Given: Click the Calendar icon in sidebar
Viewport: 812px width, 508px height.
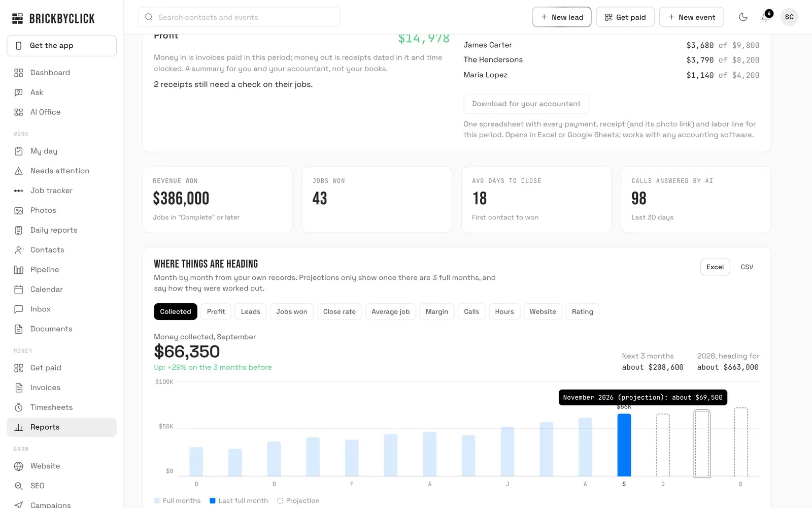Looking at the screenshot, I should 19,290.
